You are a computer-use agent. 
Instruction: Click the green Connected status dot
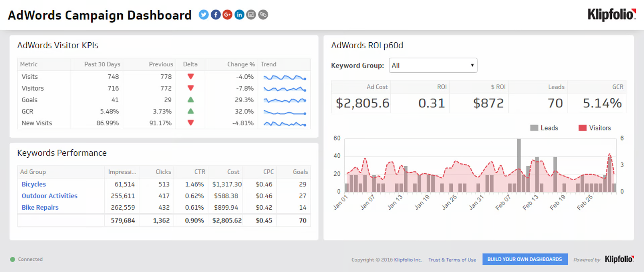pyautogui.click(x=12, y=260)
